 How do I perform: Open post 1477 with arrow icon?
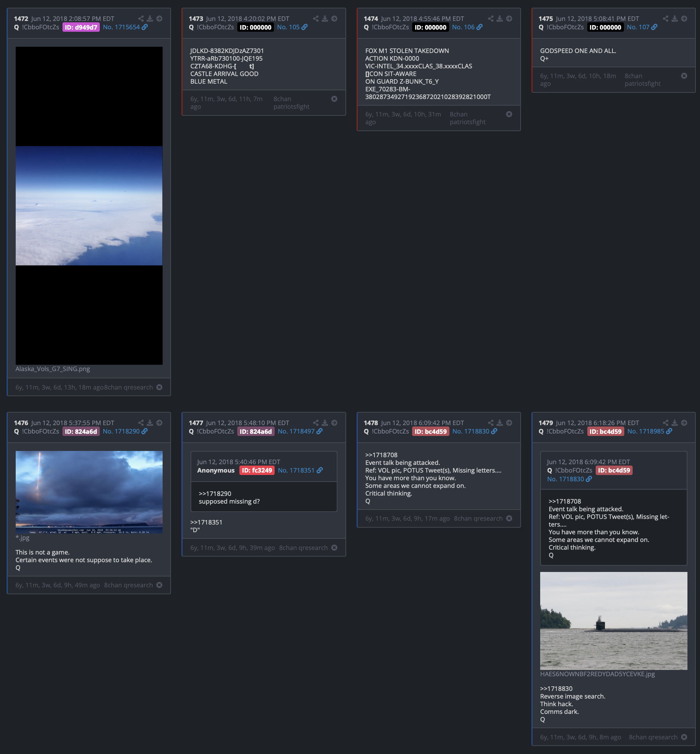pos(334,423)
